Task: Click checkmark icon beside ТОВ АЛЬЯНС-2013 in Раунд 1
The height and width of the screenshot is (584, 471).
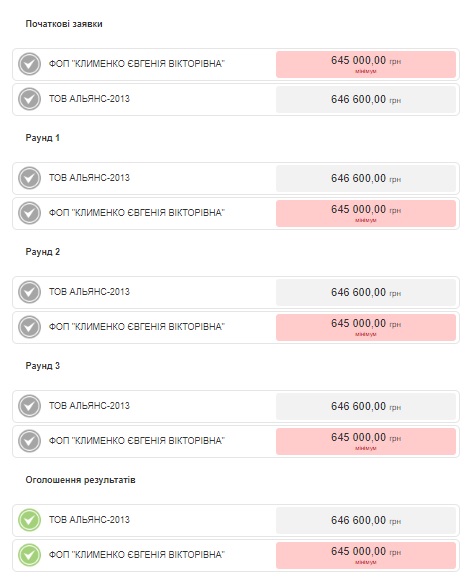Action: point(29,178)
